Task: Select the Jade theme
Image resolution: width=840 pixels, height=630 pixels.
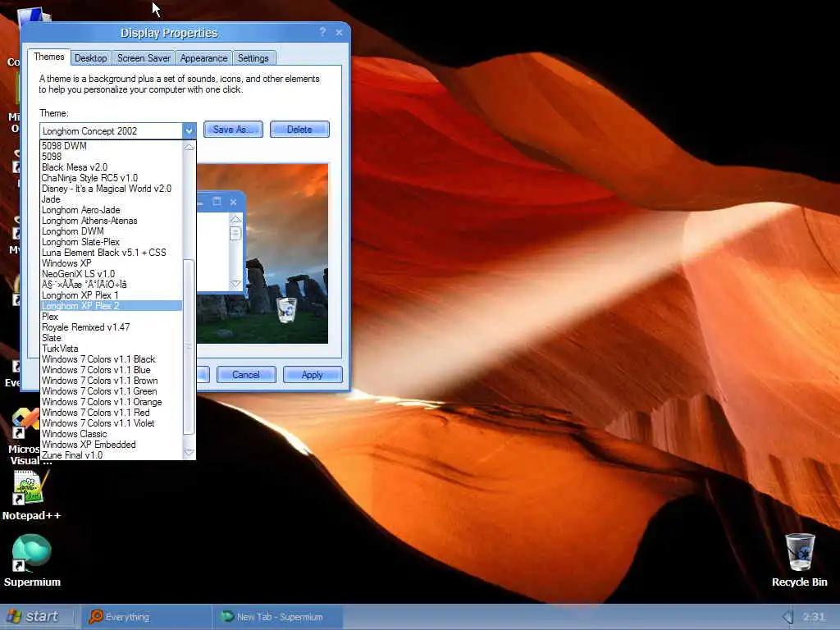Action: click(112, 199)
